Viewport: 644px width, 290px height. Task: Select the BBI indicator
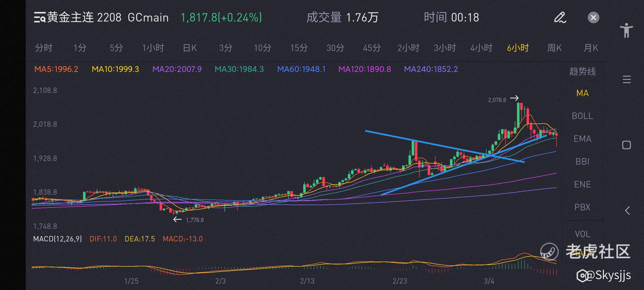coord(582,162)
